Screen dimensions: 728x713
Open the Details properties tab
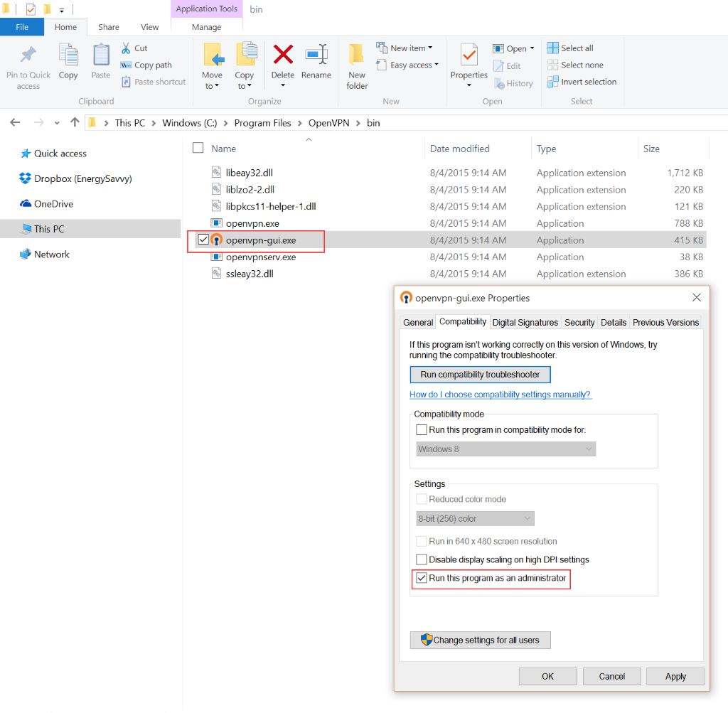(x=614, y=322)
